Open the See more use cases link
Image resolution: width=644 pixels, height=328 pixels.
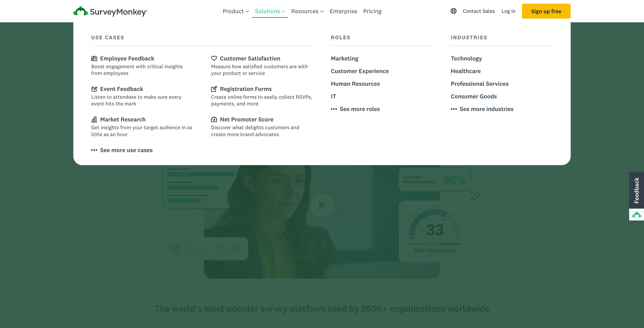pos(126,150)
